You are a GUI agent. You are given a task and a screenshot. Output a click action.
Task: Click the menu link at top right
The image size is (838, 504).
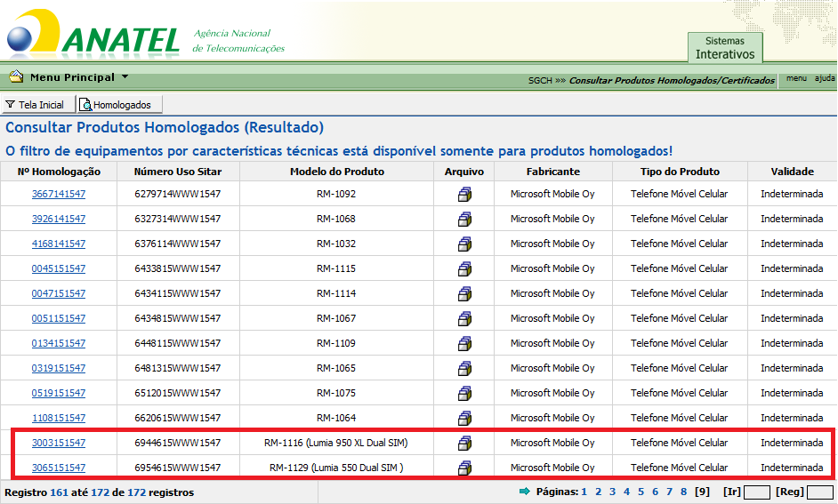click(x=796, y=78)
